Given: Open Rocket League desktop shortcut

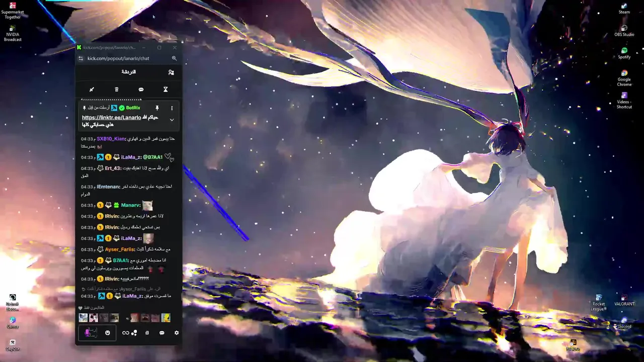Looking at the screenshot, I should coord(599,303).
